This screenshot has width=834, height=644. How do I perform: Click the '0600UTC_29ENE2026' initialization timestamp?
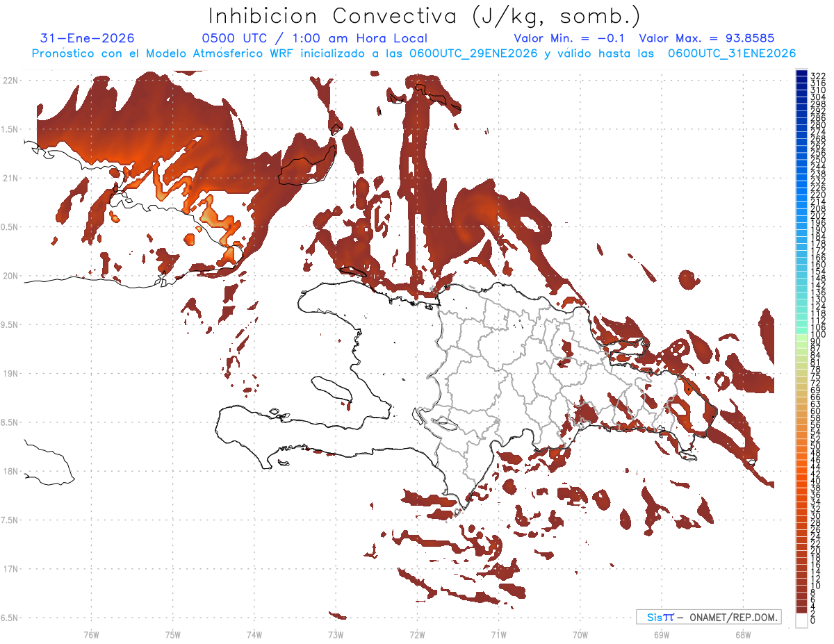tap(473, 53)
